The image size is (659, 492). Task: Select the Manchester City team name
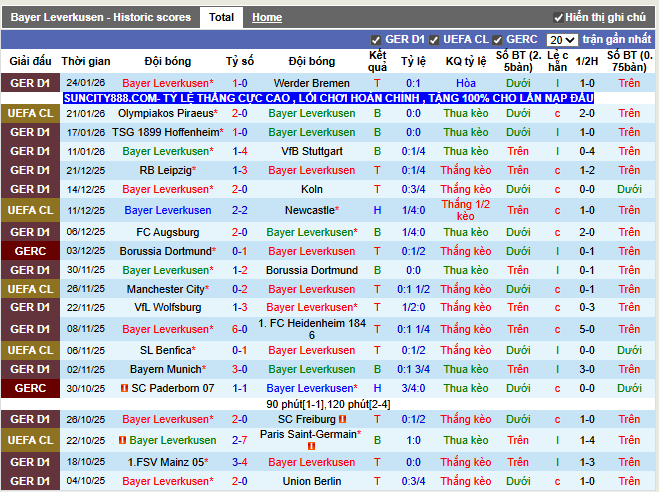click(166, 289)
